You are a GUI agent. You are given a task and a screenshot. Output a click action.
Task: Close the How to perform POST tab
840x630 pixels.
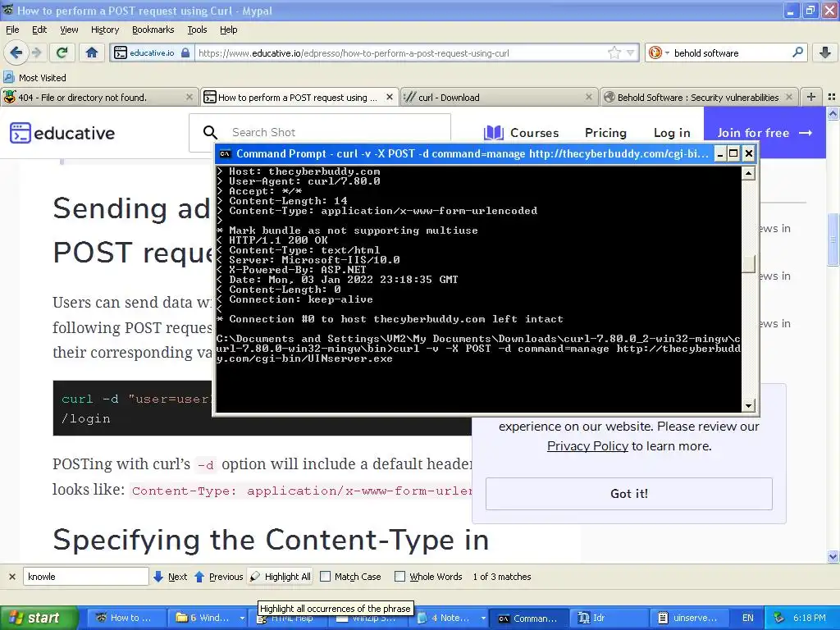pos(390,97)
